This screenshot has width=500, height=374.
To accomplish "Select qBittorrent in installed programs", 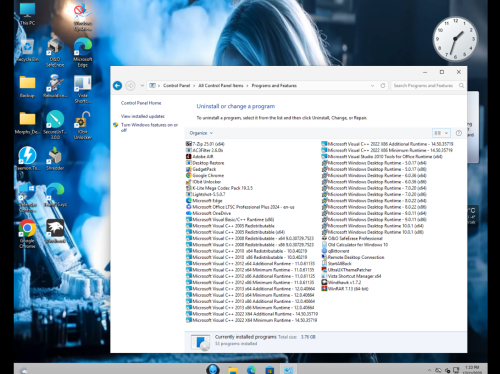I will (x=335, y=251).
